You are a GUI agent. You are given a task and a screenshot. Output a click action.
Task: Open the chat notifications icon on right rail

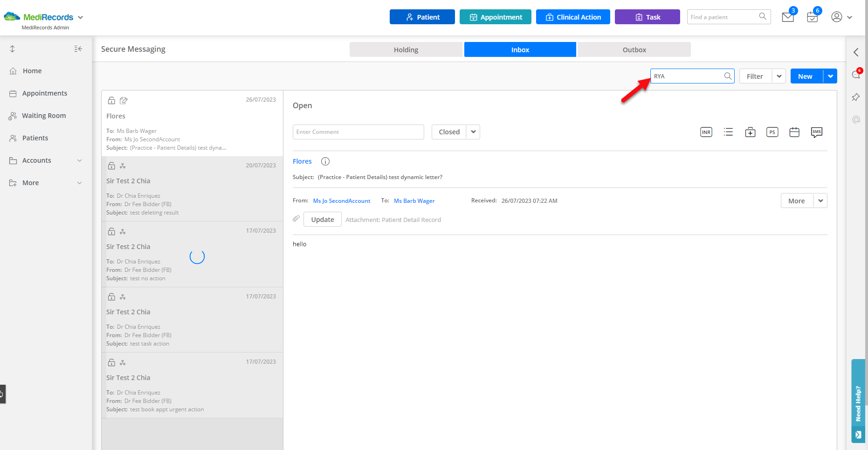click(x=856, y=74)
